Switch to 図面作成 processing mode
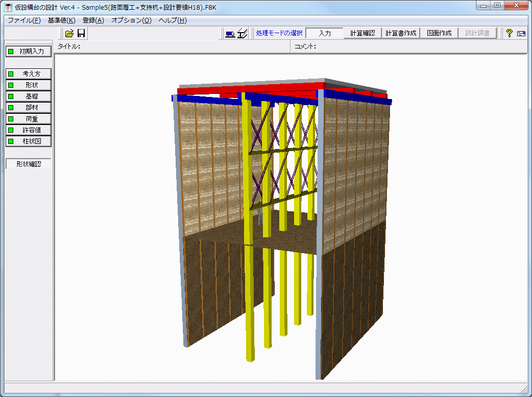Image resolution: width=532 pixels, height=397 pixels. point(439,33)
